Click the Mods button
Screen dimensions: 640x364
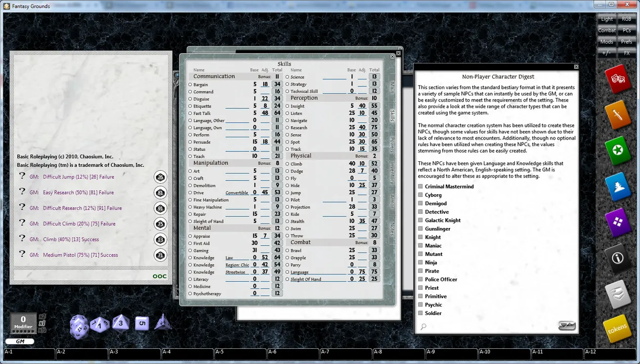click(x=607, y=42)
